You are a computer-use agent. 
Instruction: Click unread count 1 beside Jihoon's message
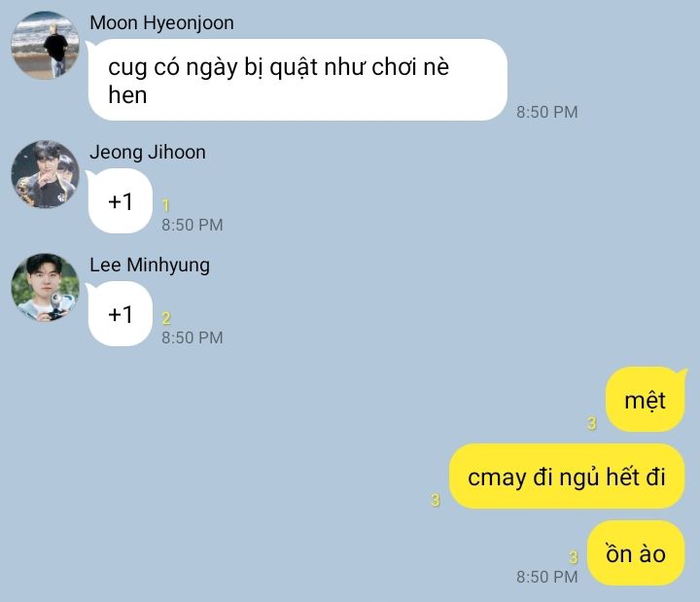click(166, 205)
